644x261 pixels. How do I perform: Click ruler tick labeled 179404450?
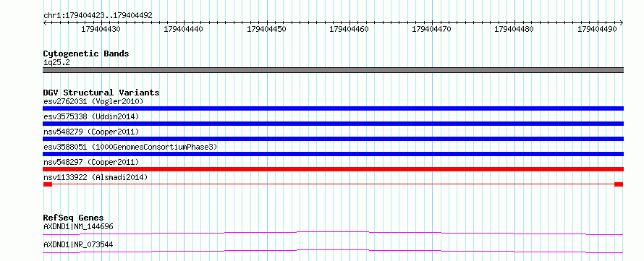[x=267, y=29]
